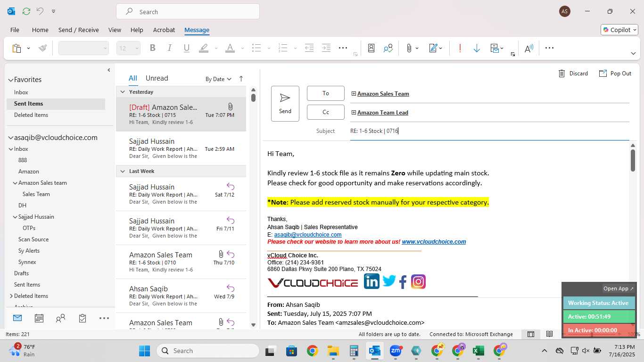644x362 pixels.
Task: Click in the top Search box
Action: pyautogui.click(x=188, y=12)
